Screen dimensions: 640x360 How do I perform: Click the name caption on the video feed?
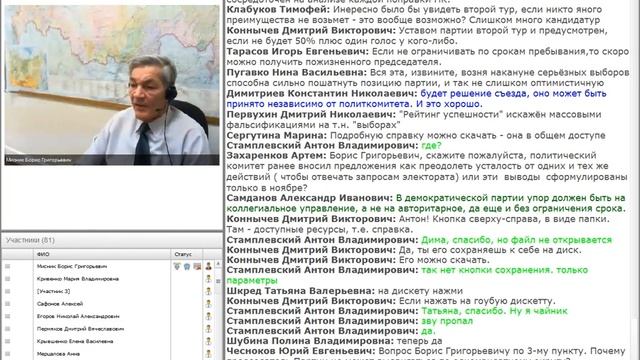coord(38,160)
